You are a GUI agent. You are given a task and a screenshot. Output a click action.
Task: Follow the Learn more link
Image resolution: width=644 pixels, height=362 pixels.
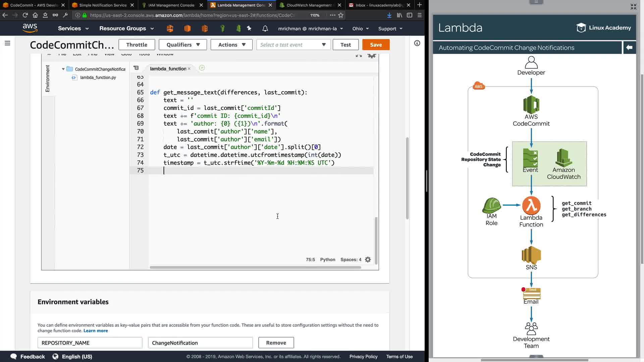click(96, 331)
